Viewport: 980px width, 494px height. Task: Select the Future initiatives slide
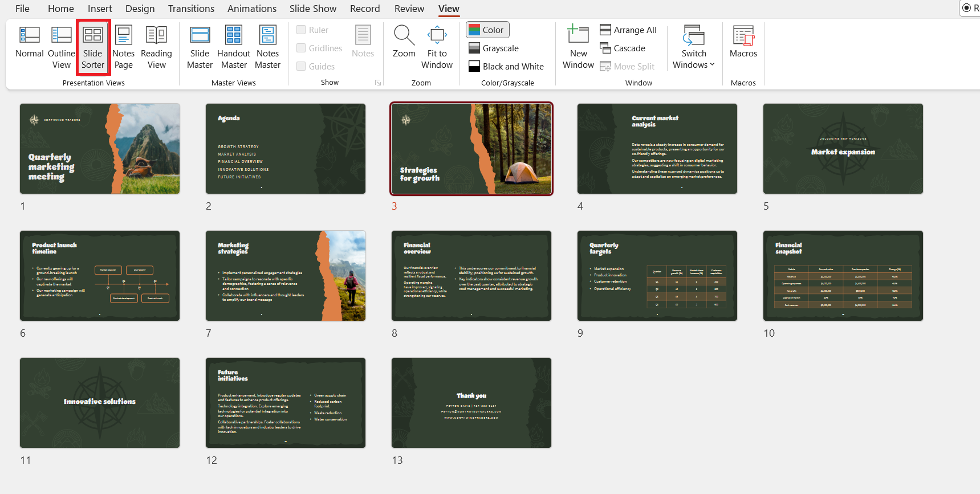pyautogui.click(x=286, y=403)
